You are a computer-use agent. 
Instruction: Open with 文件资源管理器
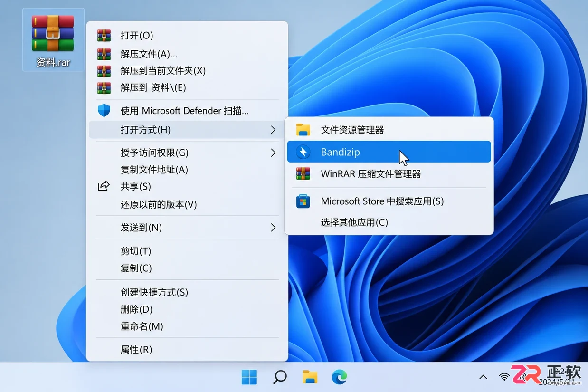(389, 130)
